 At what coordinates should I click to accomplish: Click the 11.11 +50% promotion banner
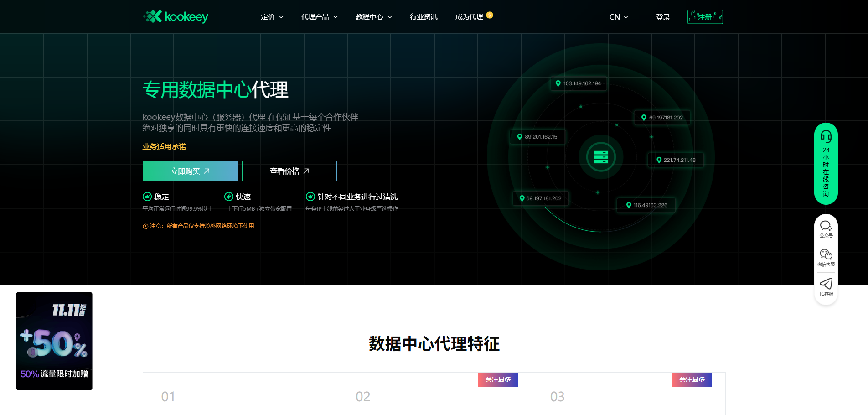54,341
